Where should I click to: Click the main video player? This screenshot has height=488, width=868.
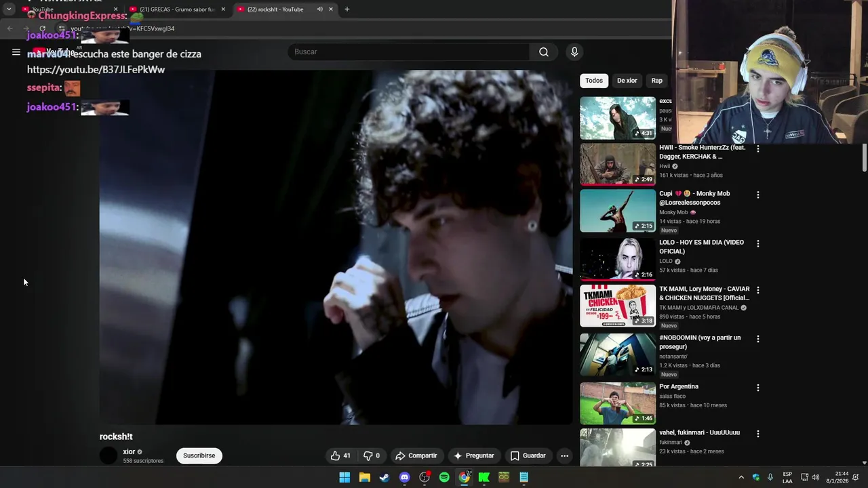coord(336,247)
